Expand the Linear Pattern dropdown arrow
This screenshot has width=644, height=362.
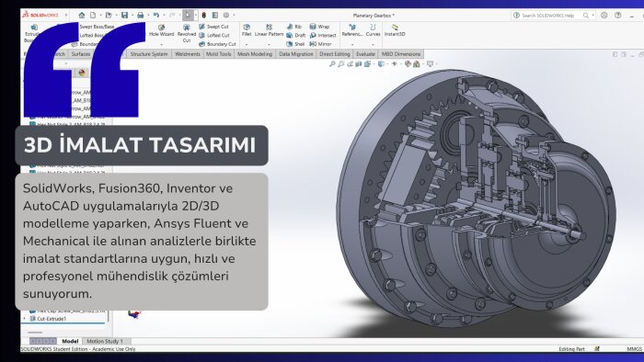pyautogui.click(x=269, y=44)
